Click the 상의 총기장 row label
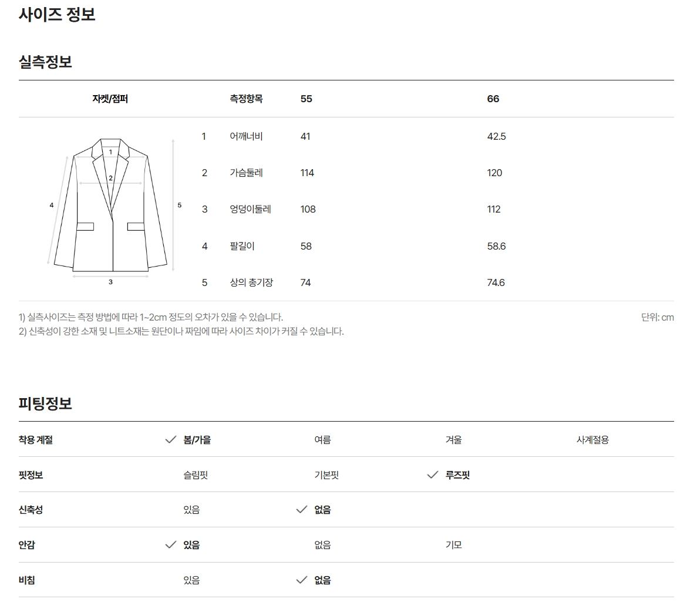 (x=251, y=282)
